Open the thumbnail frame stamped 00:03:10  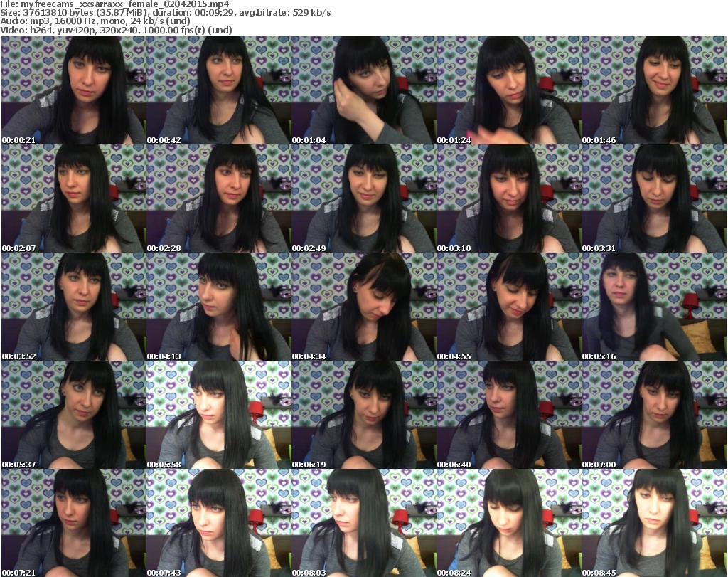(509, 198)
